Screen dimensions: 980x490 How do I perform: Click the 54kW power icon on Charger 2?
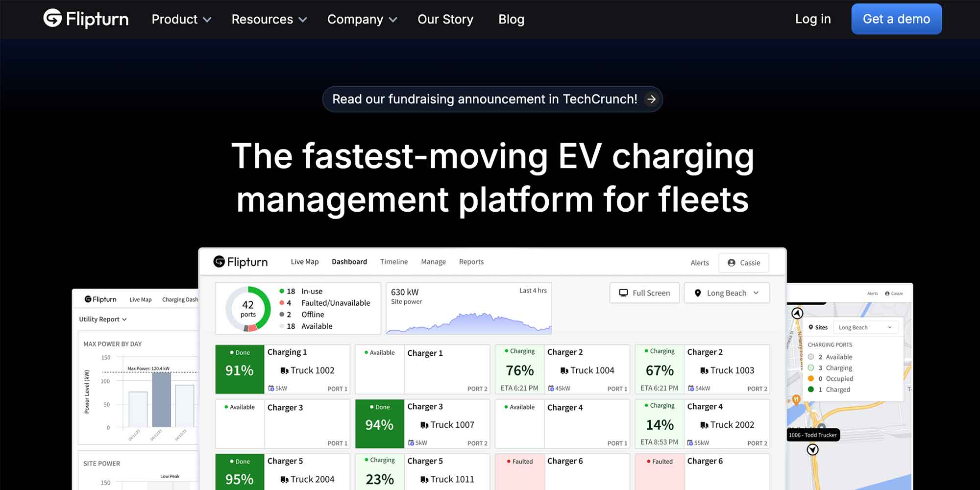coord(691,388)
